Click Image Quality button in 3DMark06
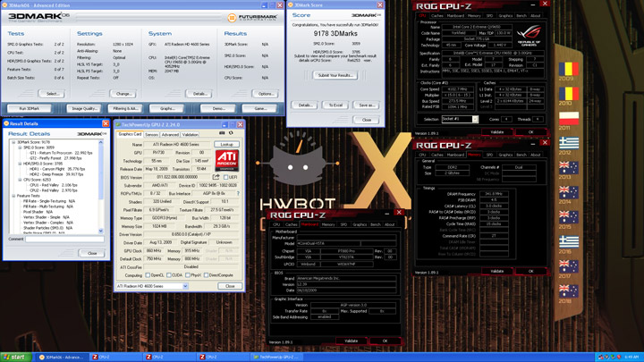Screen dimensions: 644x362 (x=84, y=108)
